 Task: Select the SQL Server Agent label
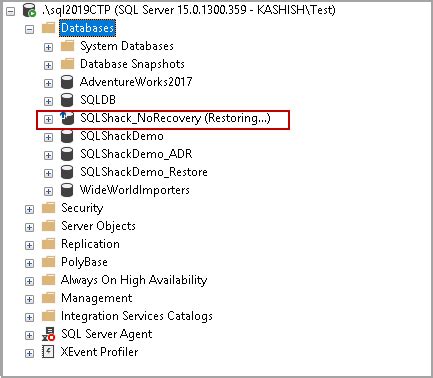pyautogui.click(x=107, y=334)
